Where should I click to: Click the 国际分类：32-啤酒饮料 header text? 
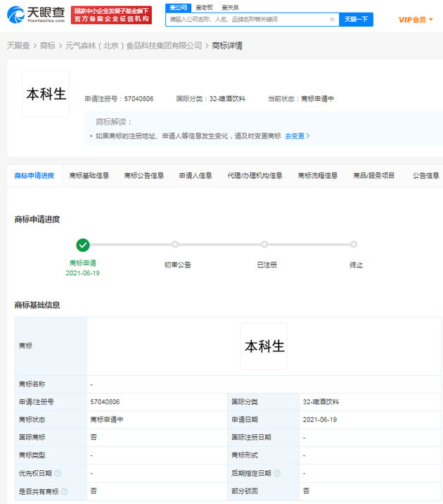click(x=210, y=99)
